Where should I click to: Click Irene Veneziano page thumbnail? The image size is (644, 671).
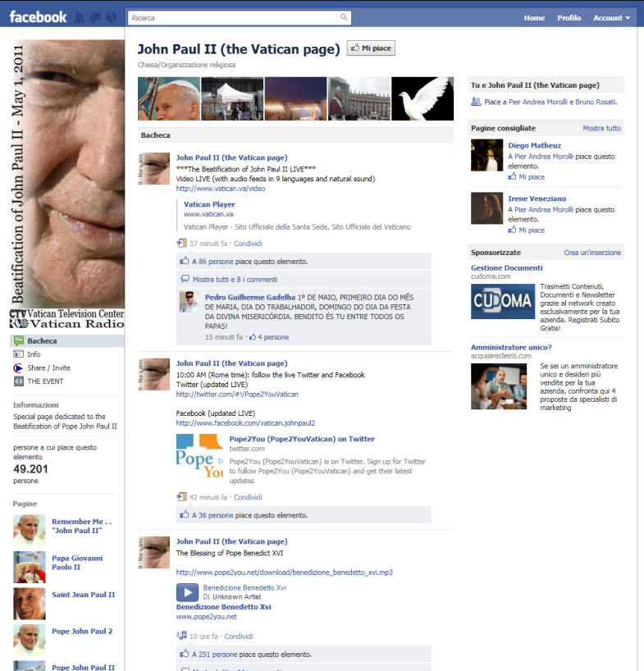tap(487, 208)
